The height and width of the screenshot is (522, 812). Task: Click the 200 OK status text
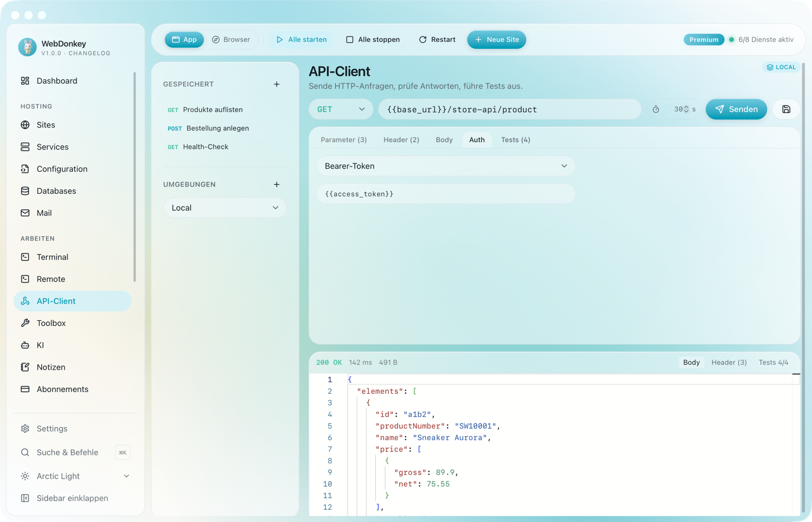point(329,362)
